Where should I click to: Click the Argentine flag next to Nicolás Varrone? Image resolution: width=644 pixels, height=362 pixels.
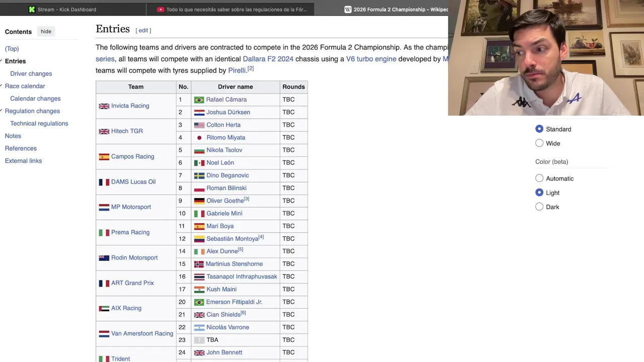[199, 327]
